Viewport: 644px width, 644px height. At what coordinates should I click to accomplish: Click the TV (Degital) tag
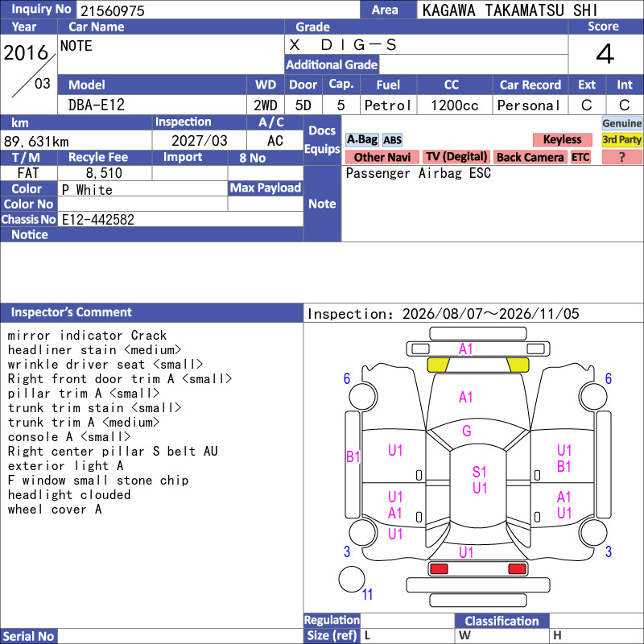point(456,157)
